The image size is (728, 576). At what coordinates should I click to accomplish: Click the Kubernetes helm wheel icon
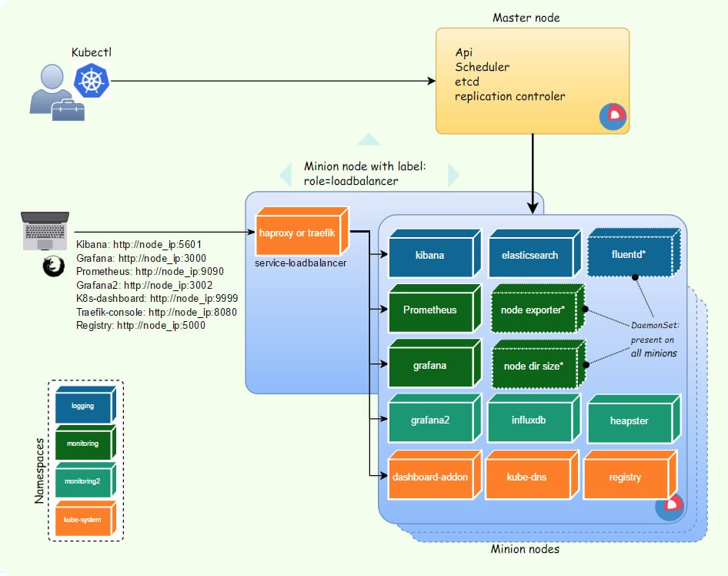click(92, 81)
